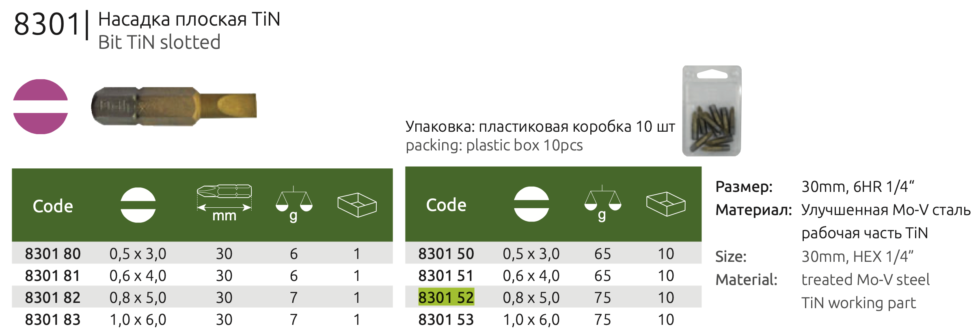This screenshot has width=980, height=335.
Task: Select the highlighted code 8301 52
Action: (x=446, y=298)
